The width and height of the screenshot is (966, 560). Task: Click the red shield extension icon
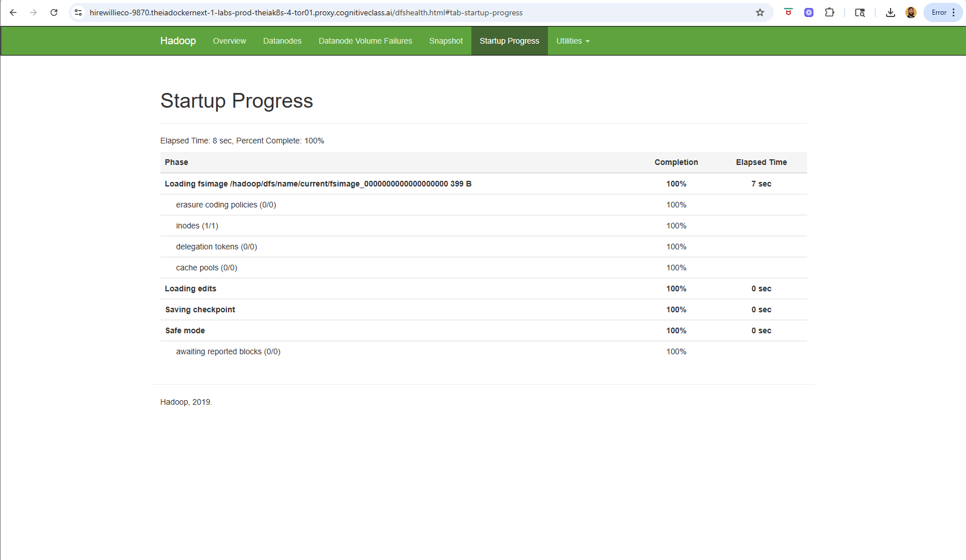(788, 12)
